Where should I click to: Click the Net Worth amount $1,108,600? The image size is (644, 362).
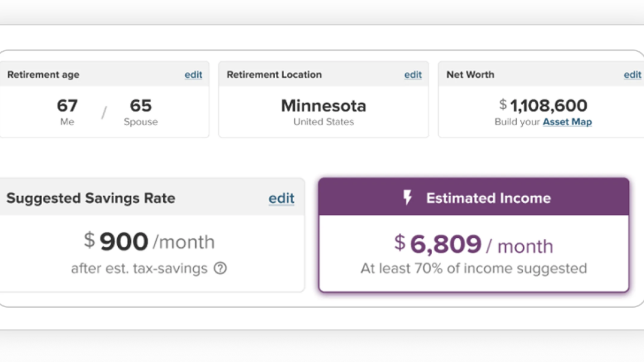[543, 106]
